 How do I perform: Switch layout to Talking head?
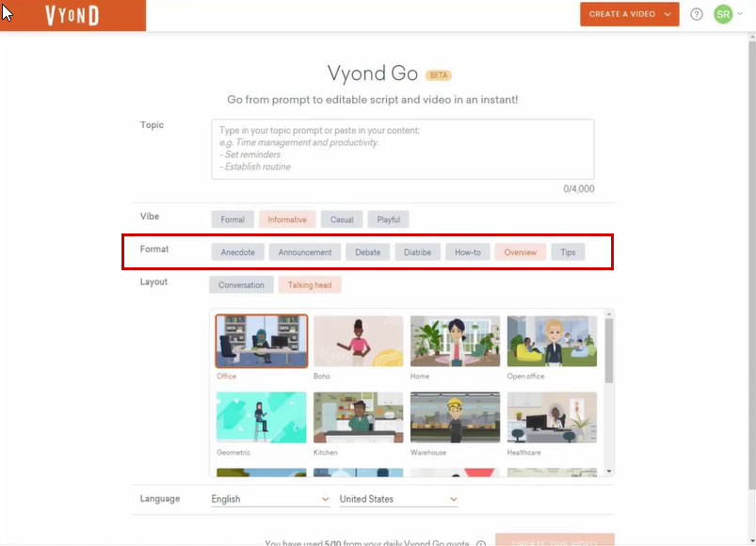(310, 285)
